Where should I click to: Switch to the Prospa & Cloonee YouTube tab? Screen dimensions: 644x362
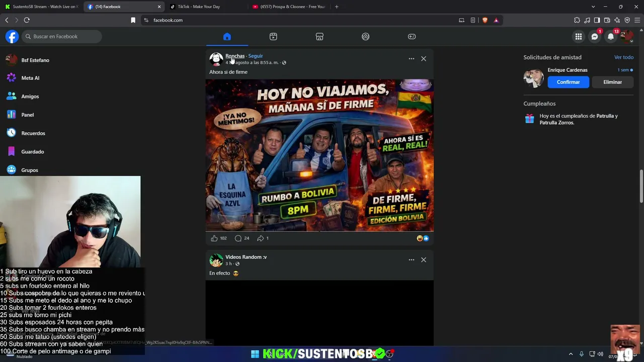click(289, 7)
